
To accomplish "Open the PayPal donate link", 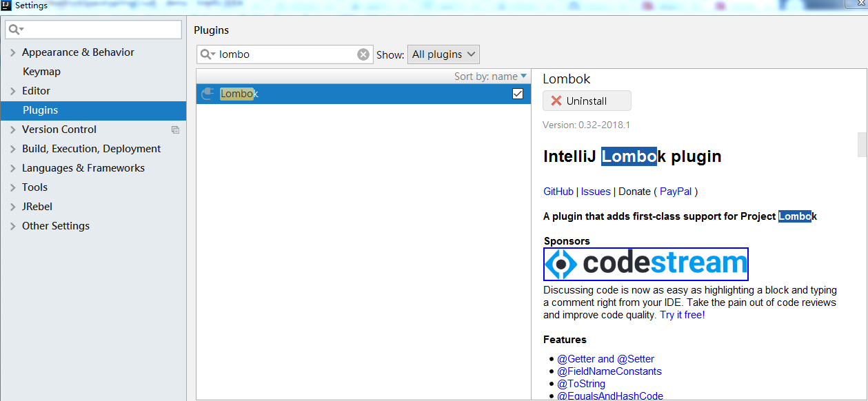I will [676, 192].
